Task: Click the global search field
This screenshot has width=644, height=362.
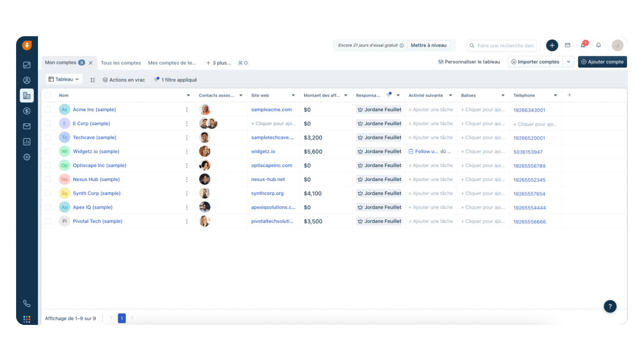Action: pyautogui.click(x=502, y=46)
